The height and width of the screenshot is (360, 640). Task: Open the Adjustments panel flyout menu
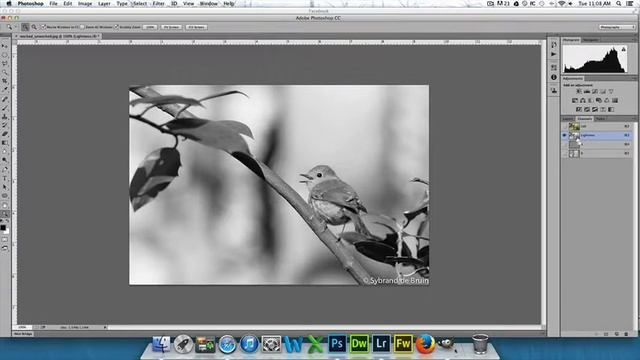tap(634, 78)
